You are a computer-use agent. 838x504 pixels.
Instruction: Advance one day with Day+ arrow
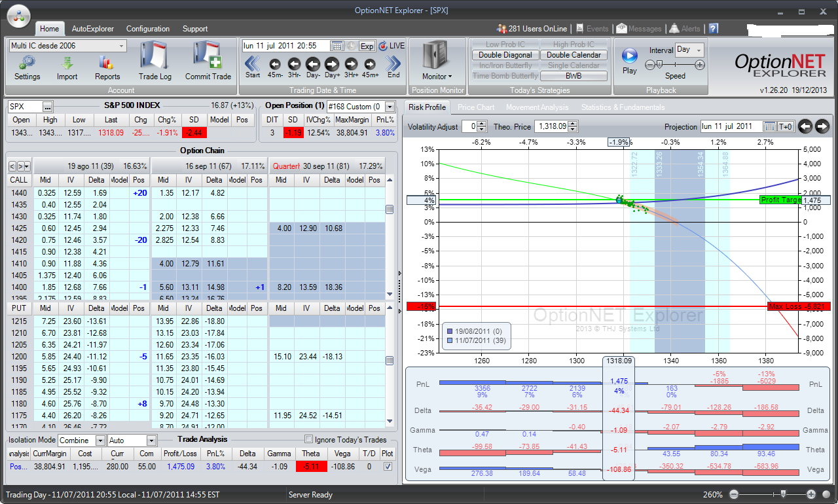click(332, 64)
